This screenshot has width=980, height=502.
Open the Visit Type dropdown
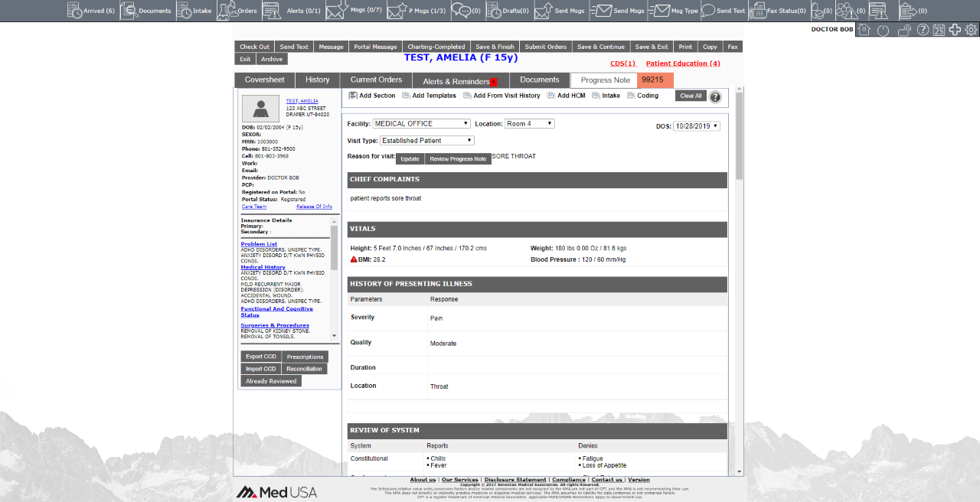click(x=426, y=140)
